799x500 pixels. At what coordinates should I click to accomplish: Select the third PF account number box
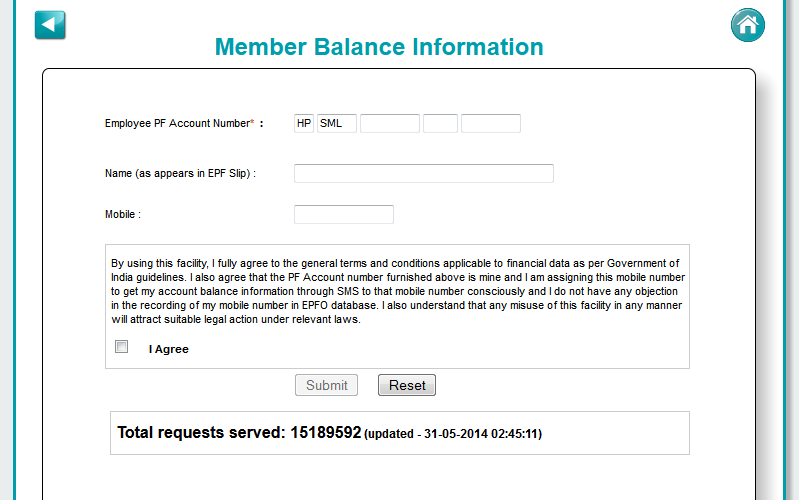pyautogui.click(x=390, y=124)
